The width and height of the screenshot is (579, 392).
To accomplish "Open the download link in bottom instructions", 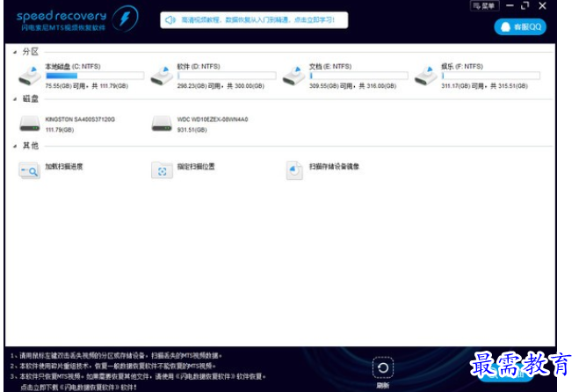I will tap(78, 388).
